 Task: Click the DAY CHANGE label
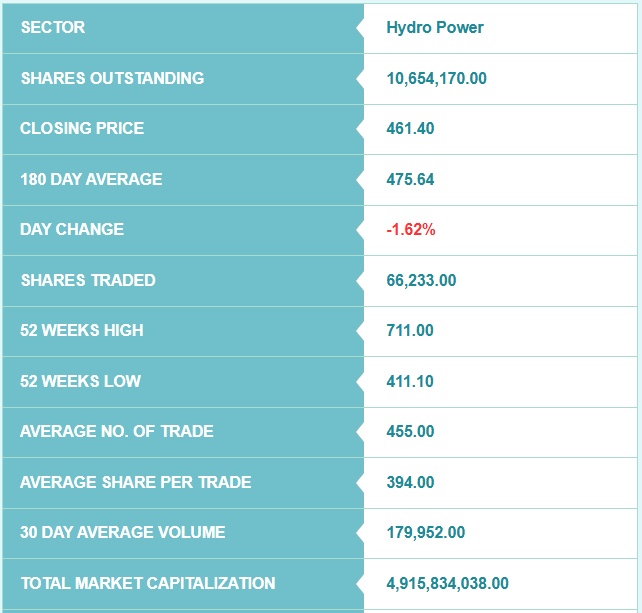point(72,229)
